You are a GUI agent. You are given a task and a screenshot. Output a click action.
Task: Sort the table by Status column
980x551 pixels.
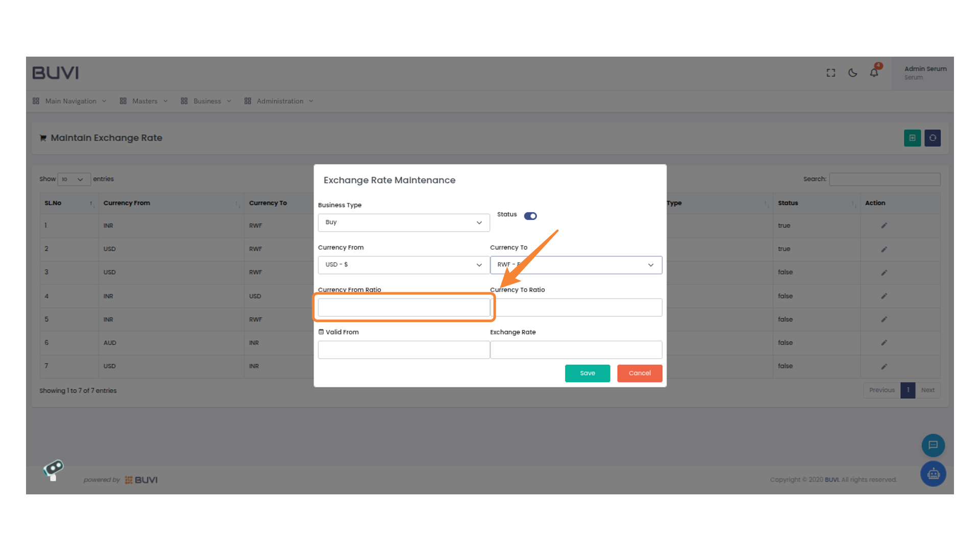[x=788, y=203]
